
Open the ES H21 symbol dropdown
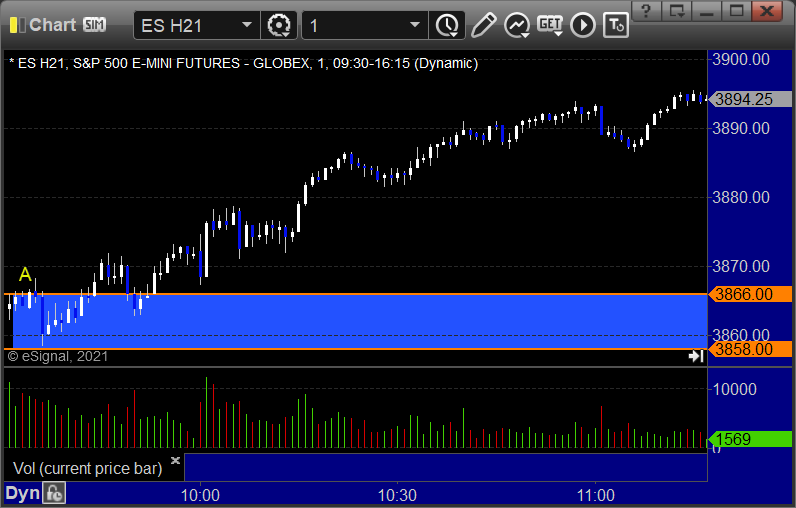(247, 25)
